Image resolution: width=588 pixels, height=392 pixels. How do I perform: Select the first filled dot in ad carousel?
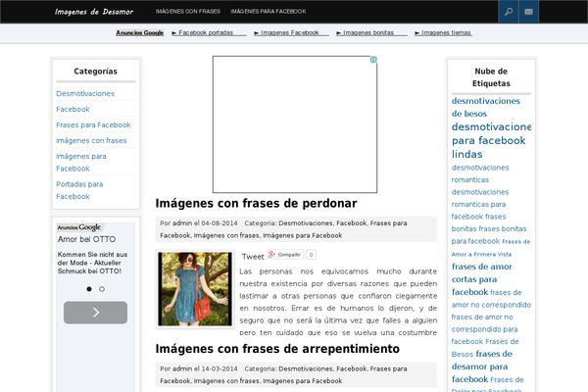[89, 289]
